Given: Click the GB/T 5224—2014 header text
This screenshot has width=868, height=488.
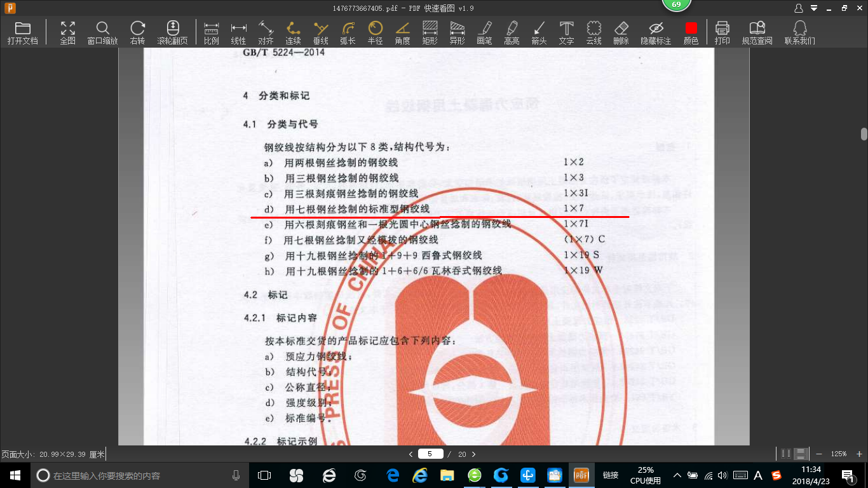Looking at the screenshot, I should tap(283, 52).
